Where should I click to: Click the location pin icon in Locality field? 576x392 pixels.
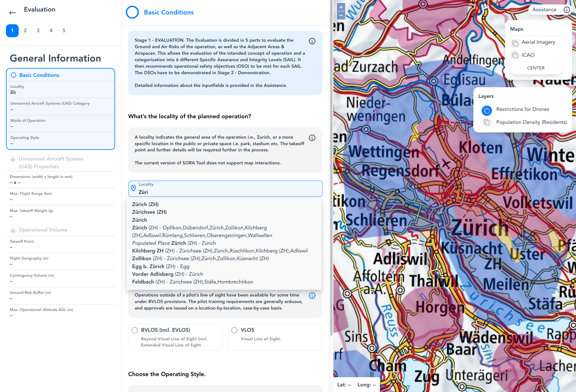[133, 188]
